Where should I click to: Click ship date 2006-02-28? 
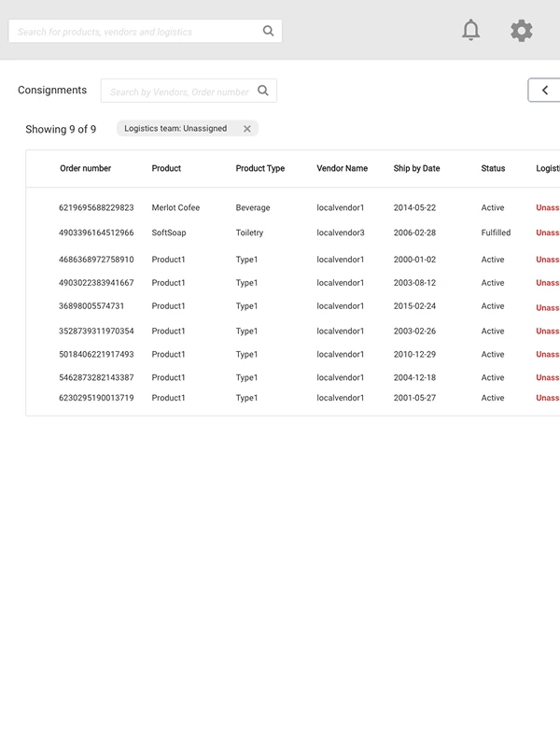pos(414,233)
